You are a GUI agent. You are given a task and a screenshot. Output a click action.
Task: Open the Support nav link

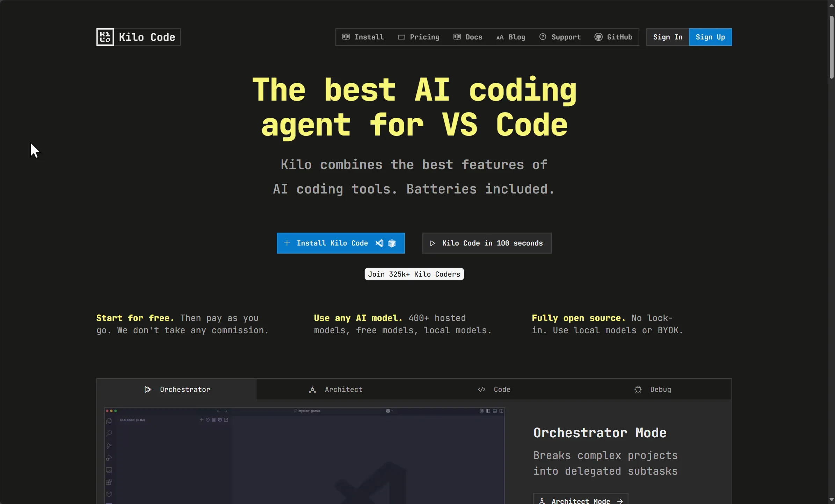pos(560,37)
